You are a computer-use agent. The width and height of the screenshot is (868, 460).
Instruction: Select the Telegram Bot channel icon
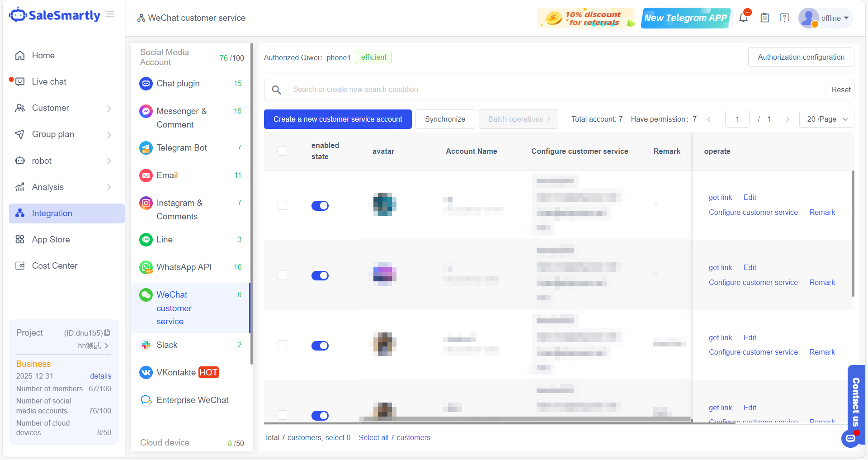click(146, 148)
